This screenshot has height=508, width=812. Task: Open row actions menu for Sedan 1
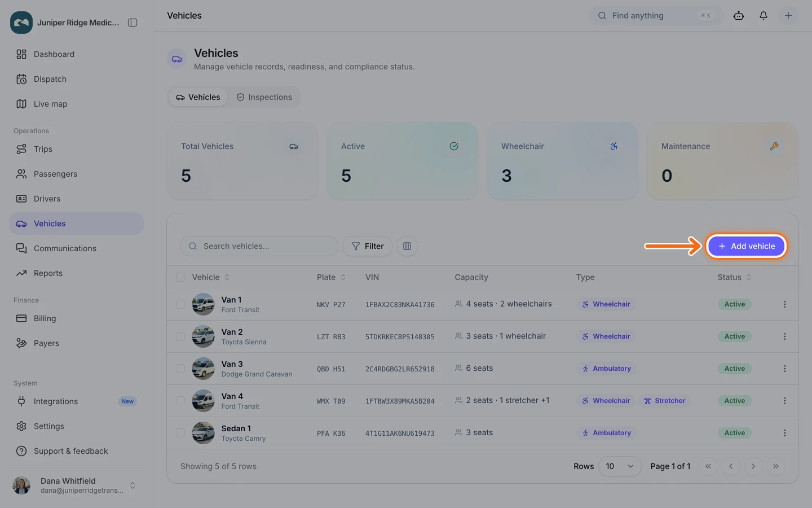tap(784, 433)
